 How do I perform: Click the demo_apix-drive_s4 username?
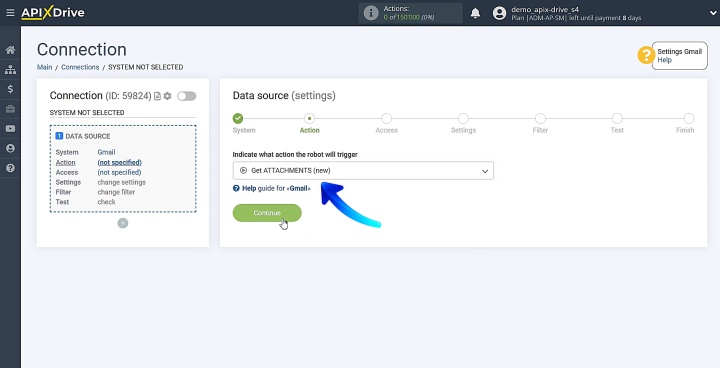[x=545, y=9]
